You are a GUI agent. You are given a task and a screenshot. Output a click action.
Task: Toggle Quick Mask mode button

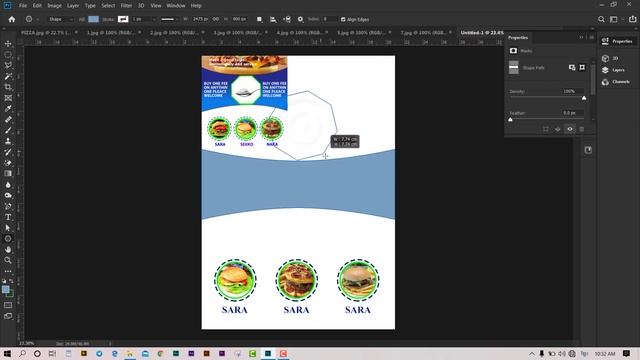pos(8,305)
